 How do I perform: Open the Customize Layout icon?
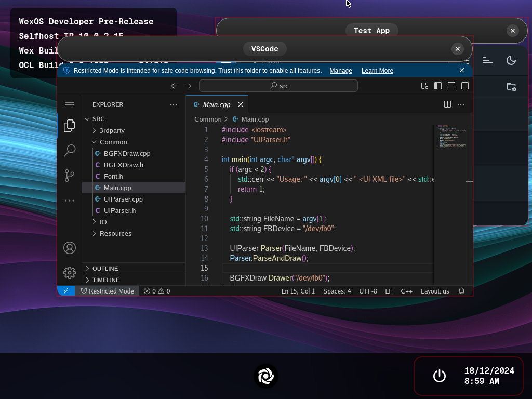coord(425,86)
